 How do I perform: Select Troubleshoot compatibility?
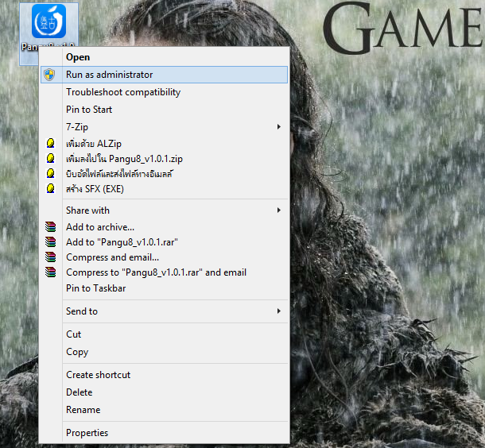(x=165, y=92)
